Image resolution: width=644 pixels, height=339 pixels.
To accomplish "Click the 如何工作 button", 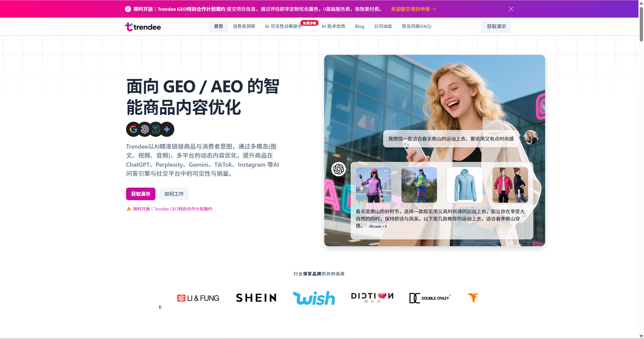I will 174,194.
